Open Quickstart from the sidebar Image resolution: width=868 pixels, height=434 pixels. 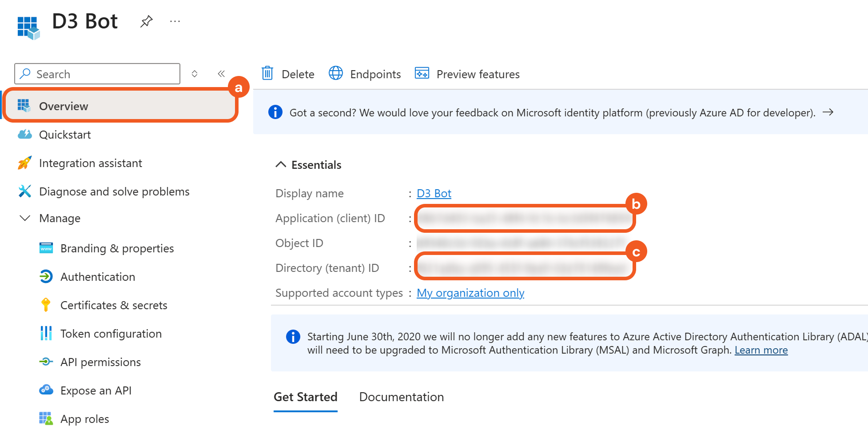pos(65,135)
